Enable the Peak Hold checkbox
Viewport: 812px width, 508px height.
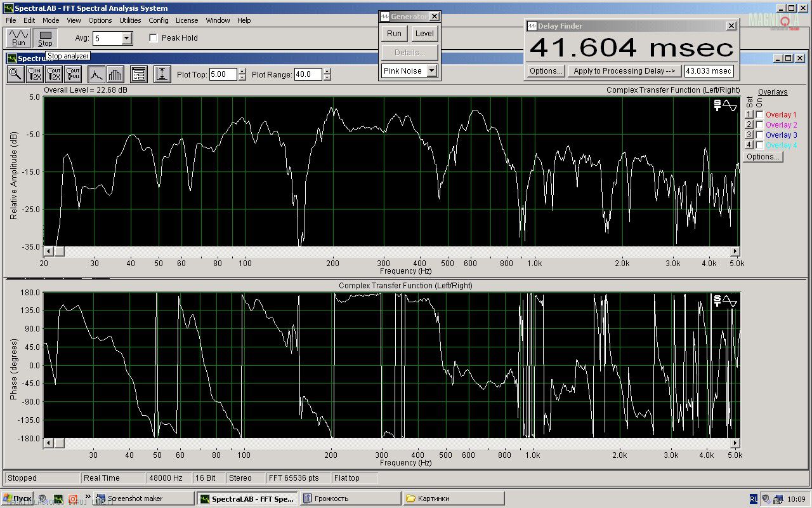pyautogui.click(x=153, y=38)
